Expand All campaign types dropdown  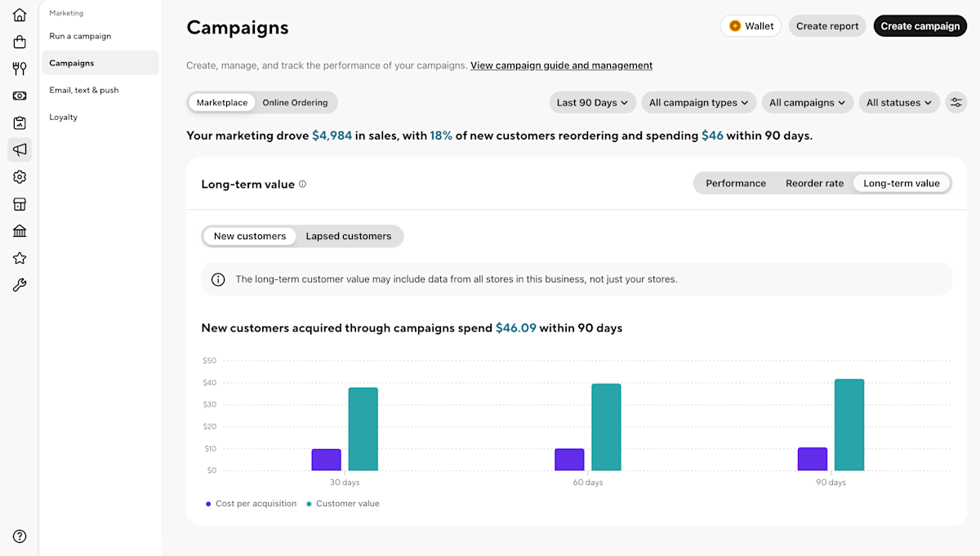pos(698,103)
